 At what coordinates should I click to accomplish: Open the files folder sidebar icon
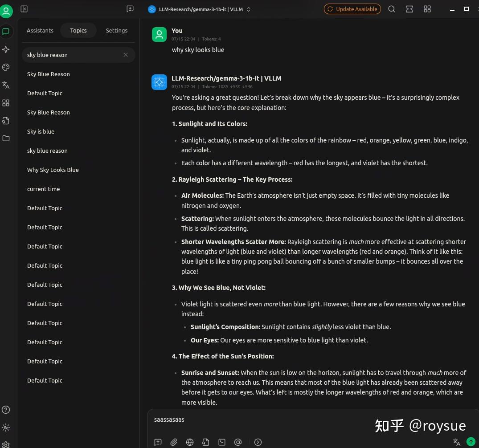pos(6,138)
